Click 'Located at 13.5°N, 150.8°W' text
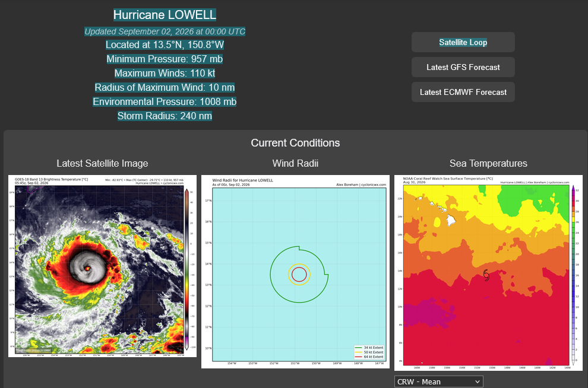588x388 pixels. 165,45
